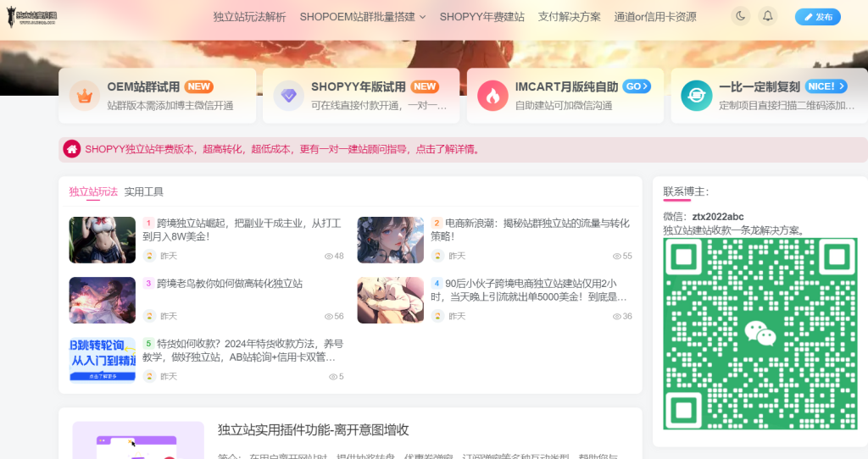The image size is (868, 459).
Task: Open the SHOPYY独立站年费版本 notice link
Action: coord(283,149)
